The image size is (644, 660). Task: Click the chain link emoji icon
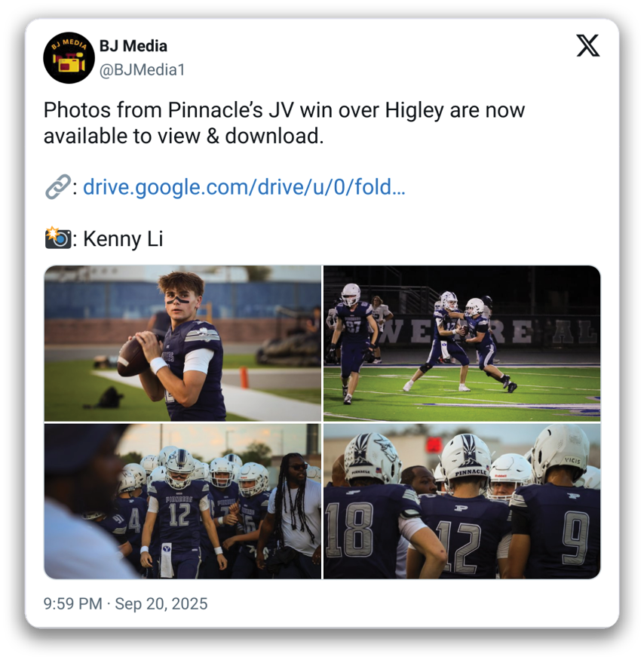click(57, 186)
